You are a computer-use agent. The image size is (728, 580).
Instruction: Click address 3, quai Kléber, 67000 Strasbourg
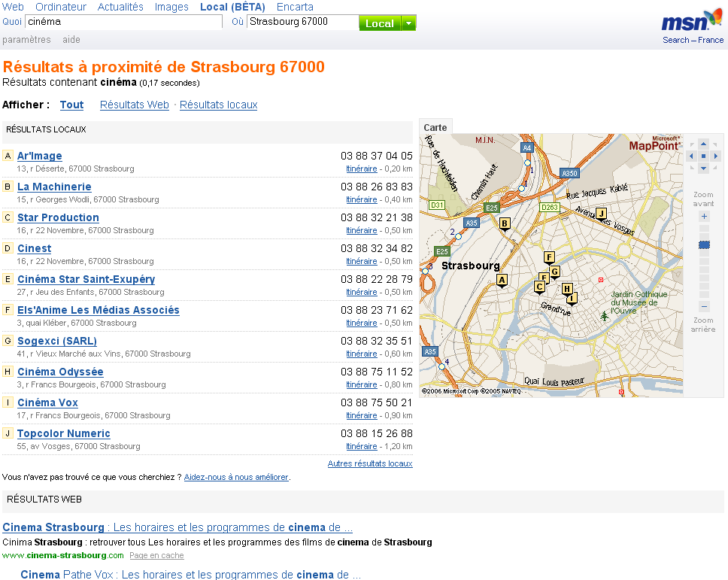(77, 323)
